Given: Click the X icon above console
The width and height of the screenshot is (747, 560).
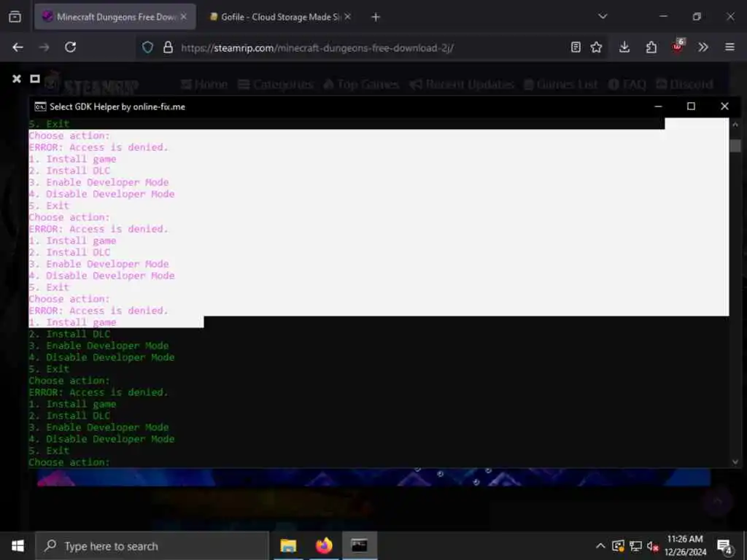Looking at the screenshot, I should click(x=17, y=79).
